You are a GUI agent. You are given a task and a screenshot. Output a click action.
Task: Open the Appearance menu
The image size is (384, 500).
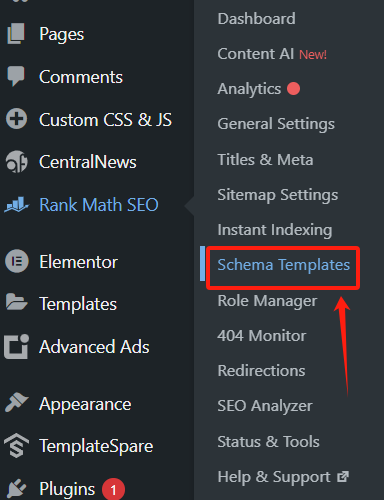pos(85,405)
